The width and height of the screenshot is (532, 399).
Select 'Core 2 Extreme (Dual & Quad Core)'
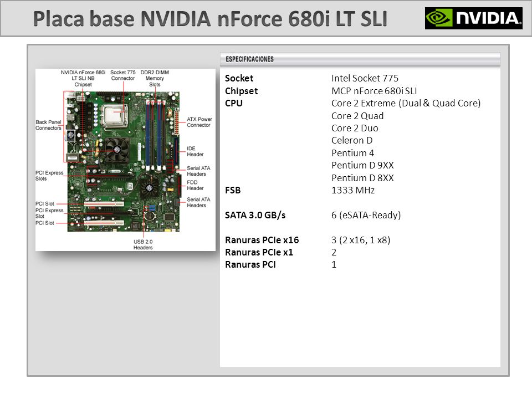[x=406, y=103]
